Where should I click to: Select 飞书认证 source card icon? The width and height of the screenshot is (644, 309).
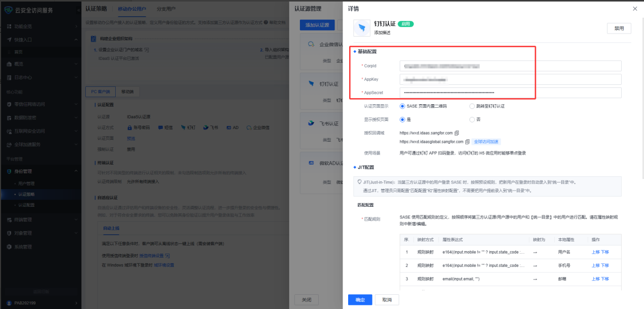tap(311, 123)
